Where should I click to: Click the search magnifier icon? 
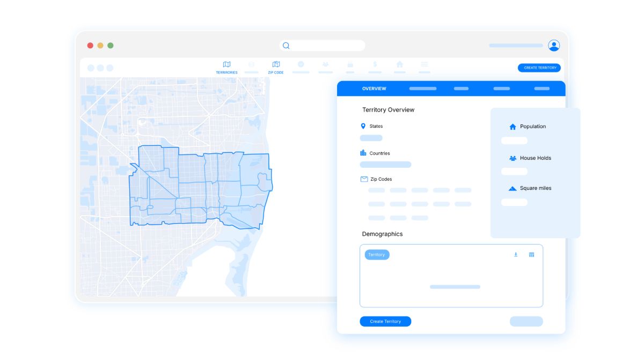click(x=286, y=46)
